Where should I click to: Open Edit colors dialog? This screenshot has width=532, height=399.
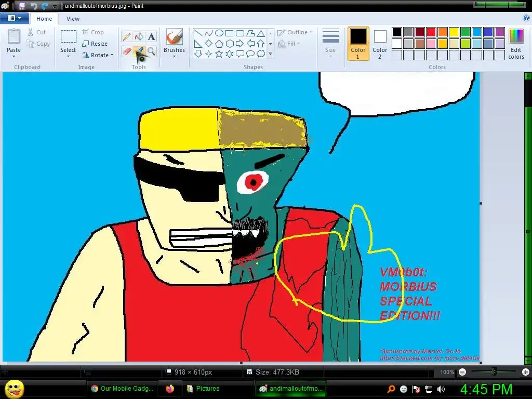pyautogui.click(x=516, y=44)
